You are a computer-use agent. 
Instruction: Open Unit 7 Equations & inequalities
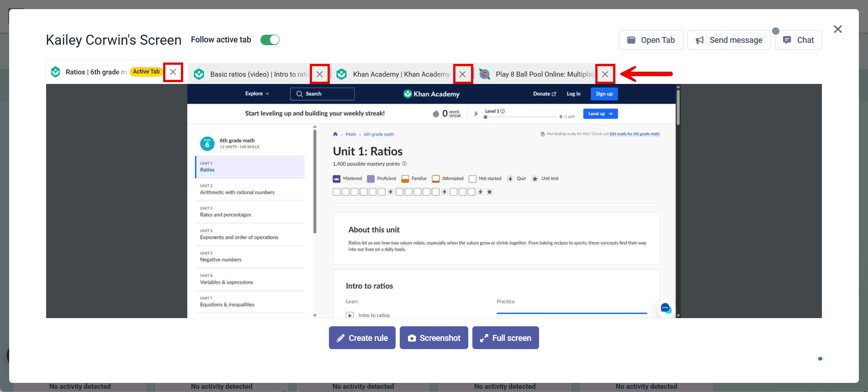pos(250,302)
